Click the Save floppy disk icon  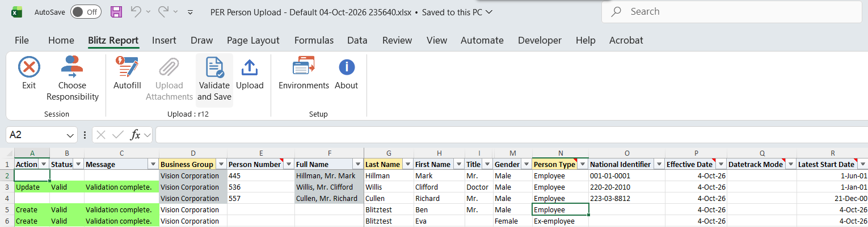(x=116, y=11)
